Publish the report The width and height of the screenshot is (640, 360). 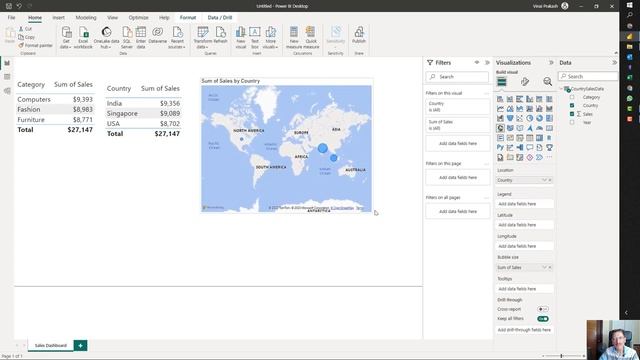(x=359, y=36)
